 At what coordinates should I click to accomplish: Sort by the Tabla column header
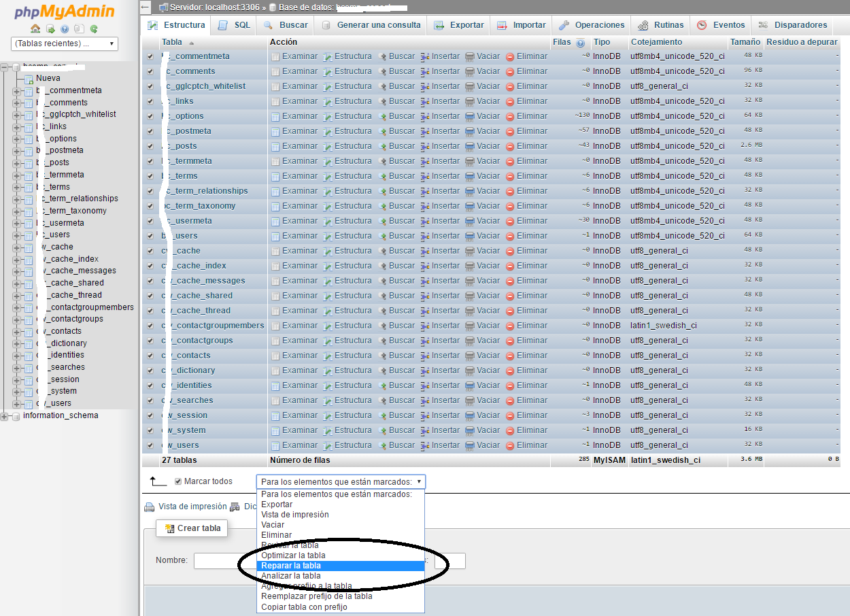click(x=173, y=42)
